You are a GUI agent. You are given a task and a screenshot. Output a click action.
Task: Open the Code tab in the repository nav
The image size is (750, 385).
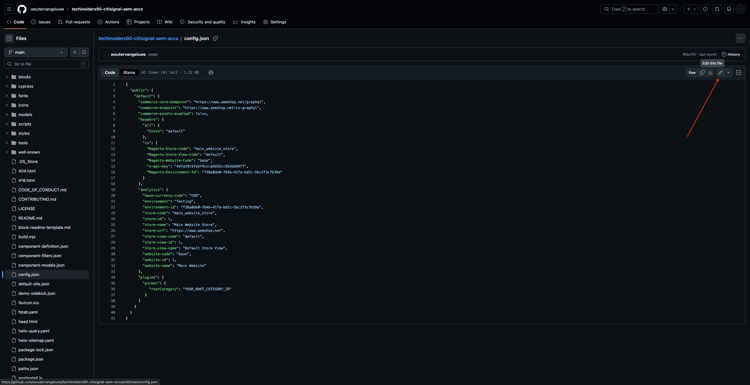(16, 22)
